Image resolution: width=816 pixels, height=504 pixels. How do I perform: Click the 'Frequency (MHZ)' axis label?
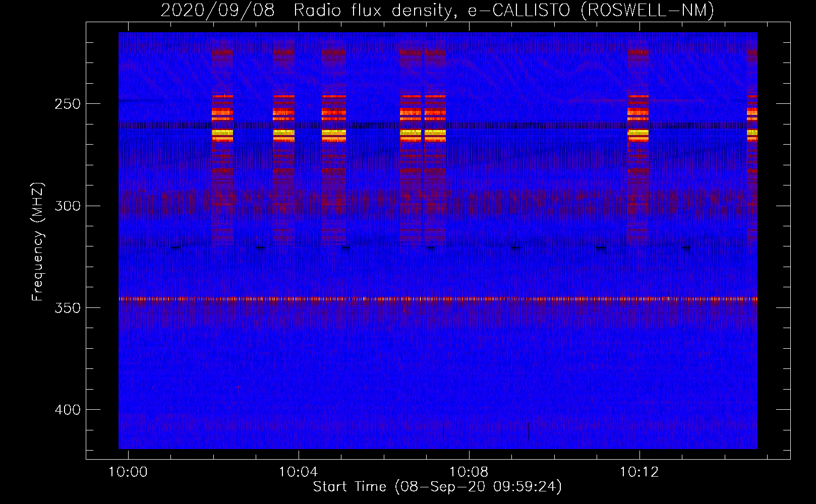click(38, 241)
